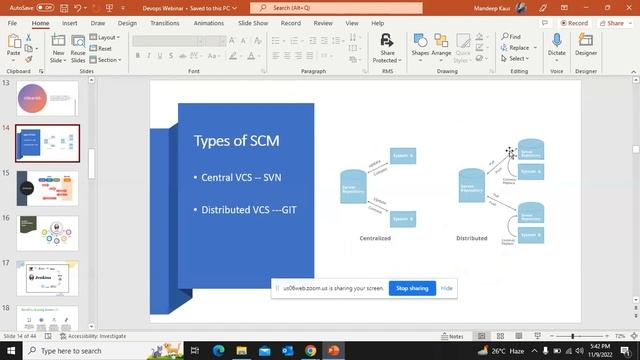Click Stop sharing button
640x360 pixels.
tap(412, 288)
